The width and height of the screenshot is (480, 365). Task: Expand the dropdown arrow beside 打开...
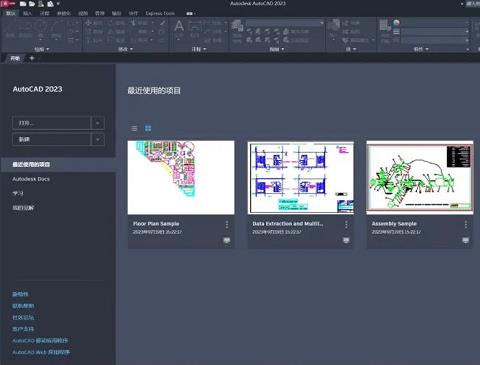pos(98,123)
